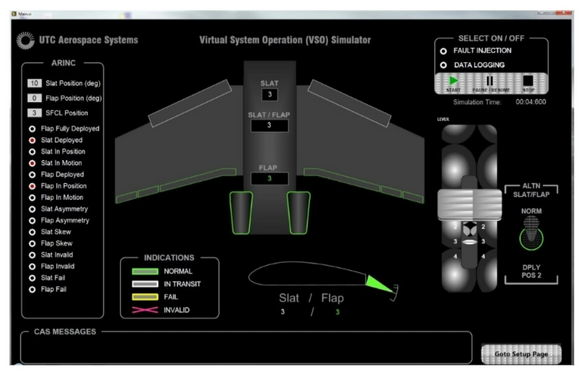Click the FLAP position readout box

tap(270, 179)
